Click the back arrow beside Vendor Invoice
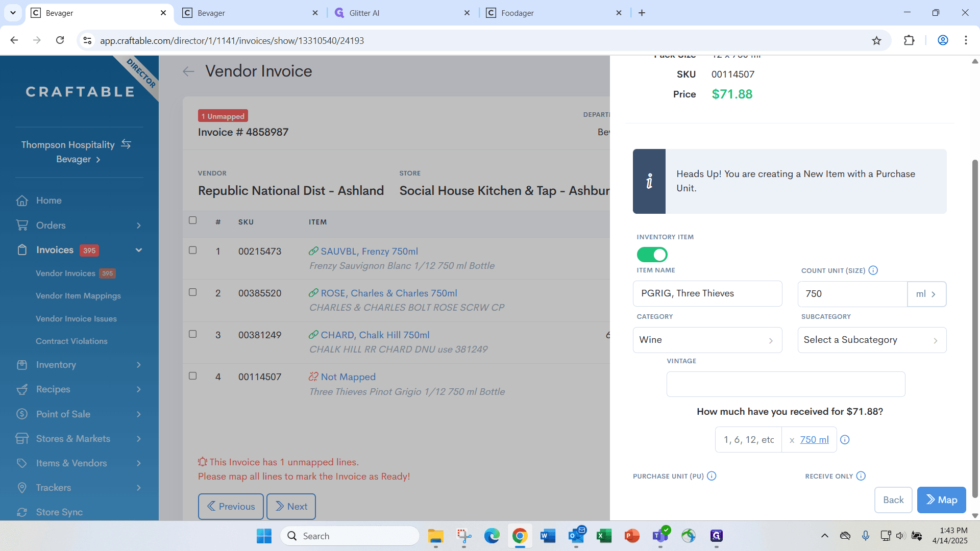This screenshot has height=551, width=980. click(x=188, y=71)
